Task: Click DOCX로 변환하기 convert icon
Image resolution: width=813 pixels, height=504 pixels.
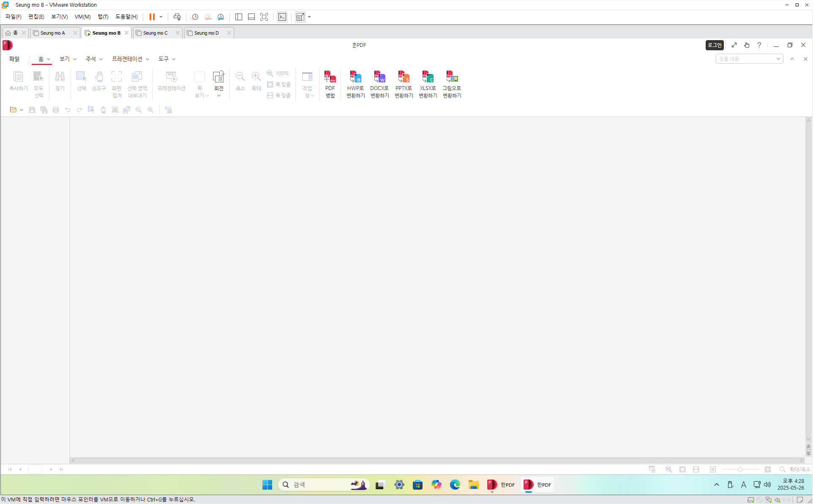Action: 379,77
